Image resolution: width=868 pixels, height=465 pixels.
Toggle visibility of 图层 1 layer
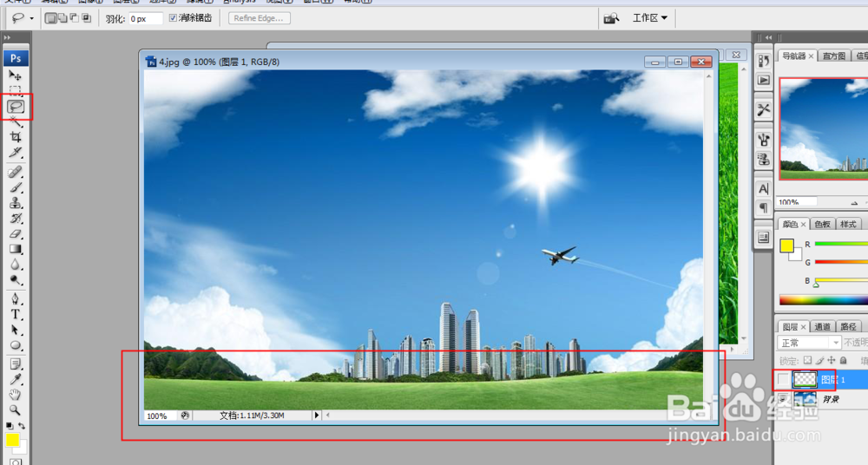click(x=782, y=379)
